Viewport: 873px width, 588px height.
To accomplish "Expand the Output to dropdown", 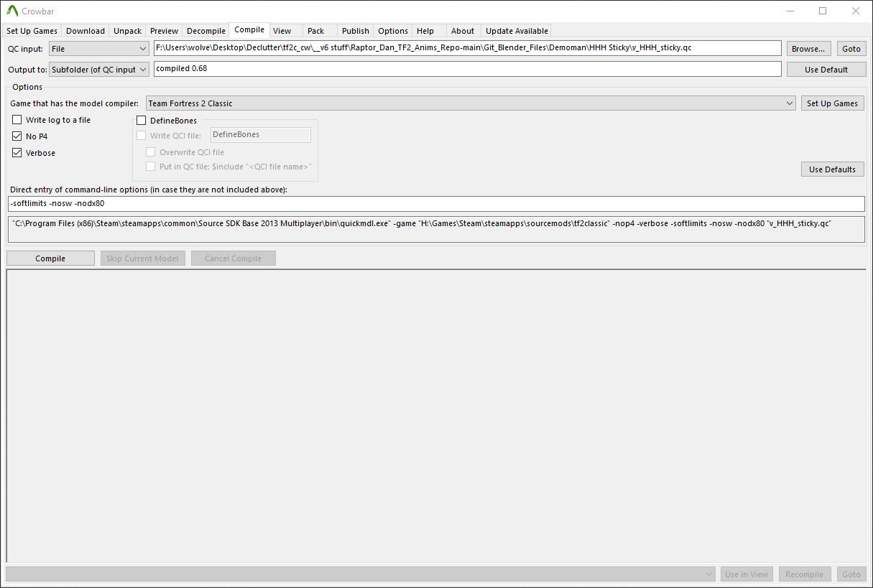I will [x=99, y=70].
